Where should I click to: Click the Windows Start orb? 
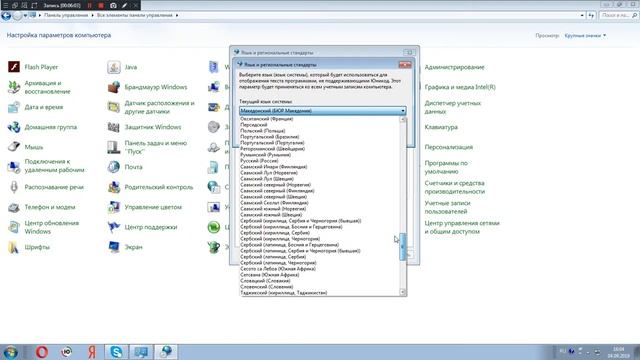[10, 352]
